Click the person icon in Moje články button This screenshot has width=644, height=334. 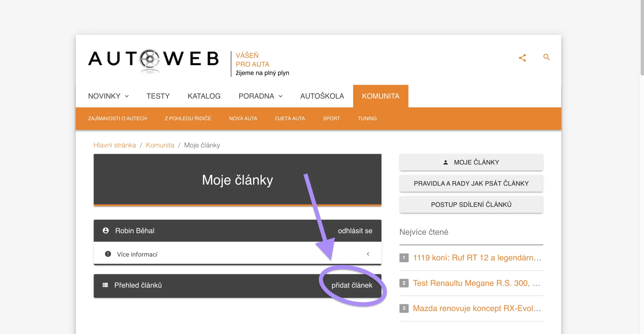(x=445, y=162)
